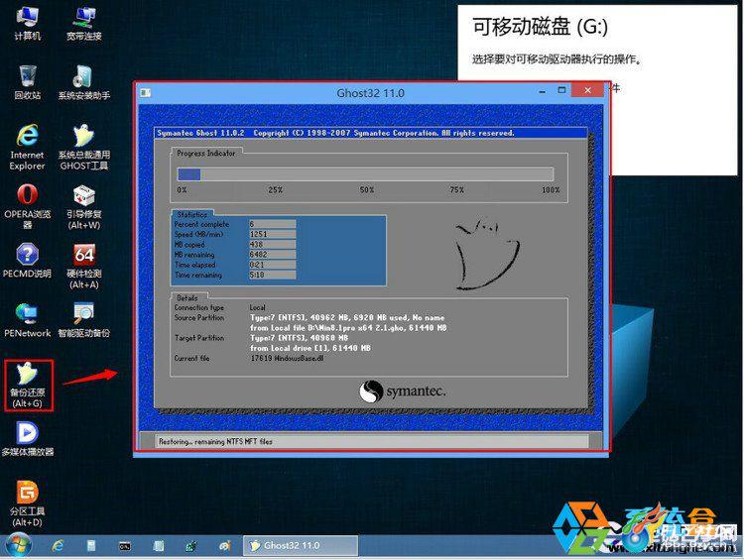744x560 pixels.
Task: Click Internet Explorer taskbar icon
Action: click(58, 546)
